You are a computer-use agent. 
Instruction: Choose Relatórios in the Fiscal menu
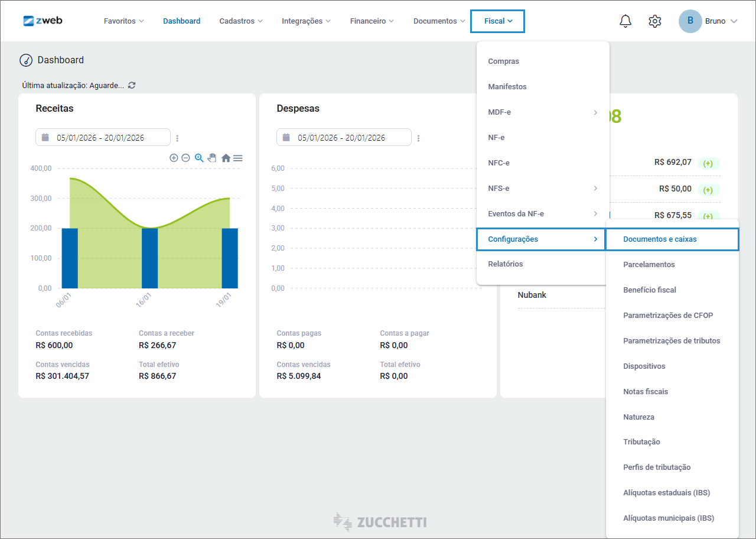[506, 264]
